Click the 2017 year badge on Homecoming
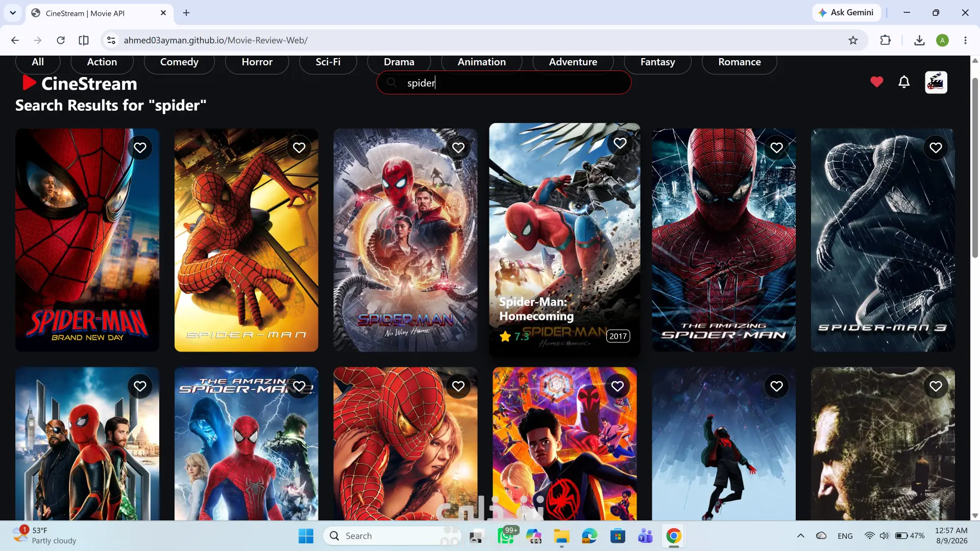Screen dimensions: 980x551 (x=618, y=336)
